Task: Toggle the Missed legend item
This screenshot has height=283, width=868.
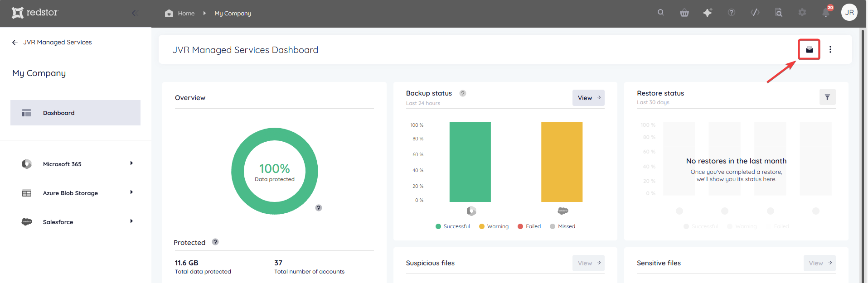Action: (563, 226)
